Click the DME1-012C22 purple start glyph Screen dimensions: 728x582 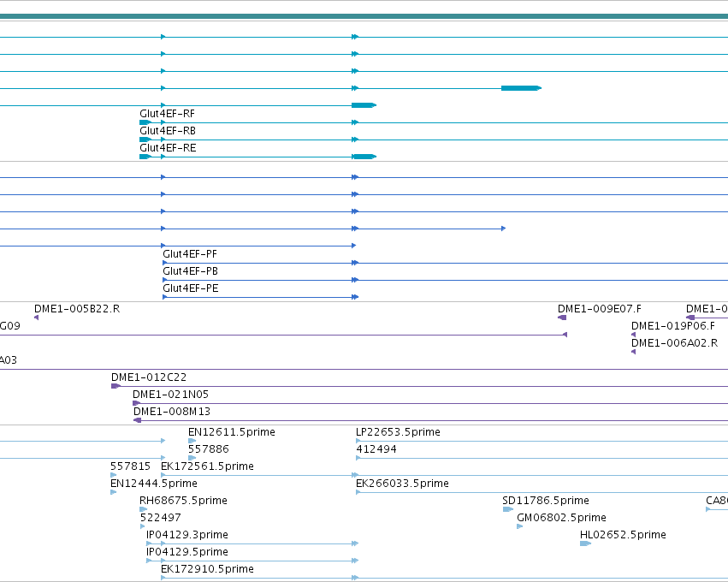[x=115, y=387]
